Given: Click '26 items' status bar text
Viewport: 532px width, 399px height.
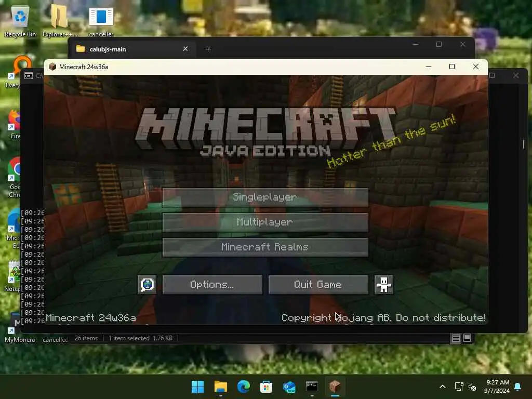Looking at the screenshot, I should [86, 338].
